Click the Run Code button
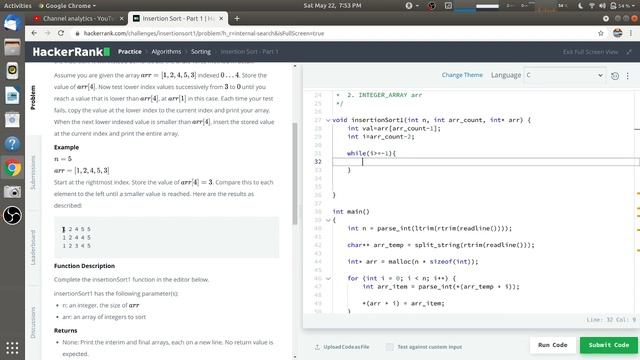Viewport: 640px width, 360px height. pyautogui.click(x=553, y=345)
